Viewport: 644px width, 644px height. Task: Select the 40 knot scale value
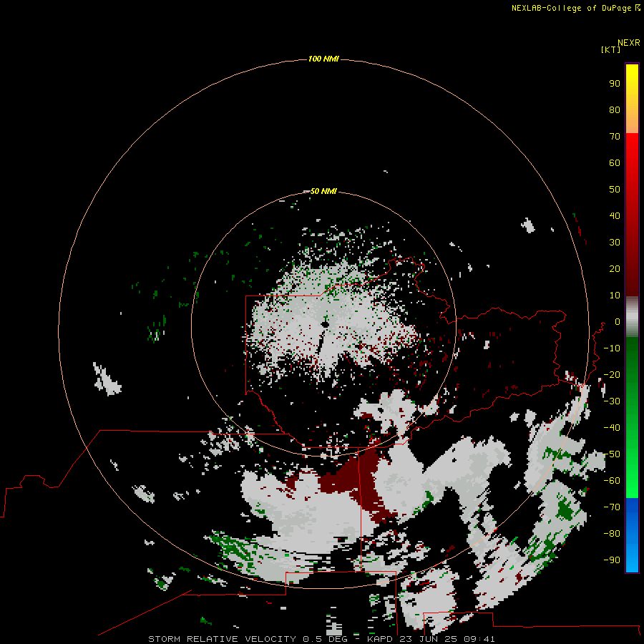click(615, 215)
